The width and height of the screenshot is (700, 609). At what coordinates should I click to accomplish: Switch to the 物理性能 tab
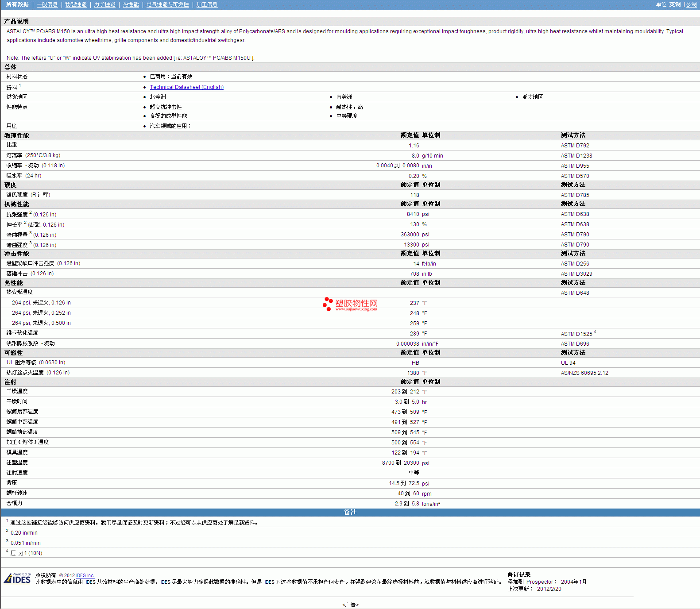76,4
